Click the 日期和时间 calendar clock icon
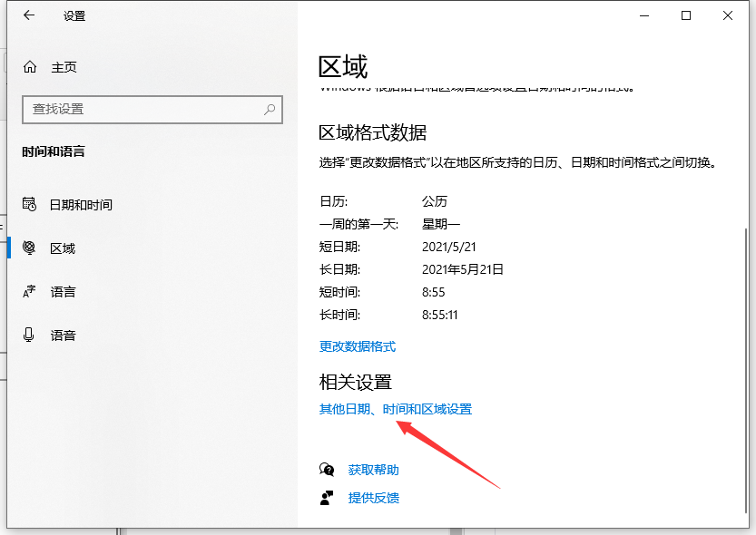The width and height of the screenshot is (756, 535). pyautogui.click(x=29, y=204)
